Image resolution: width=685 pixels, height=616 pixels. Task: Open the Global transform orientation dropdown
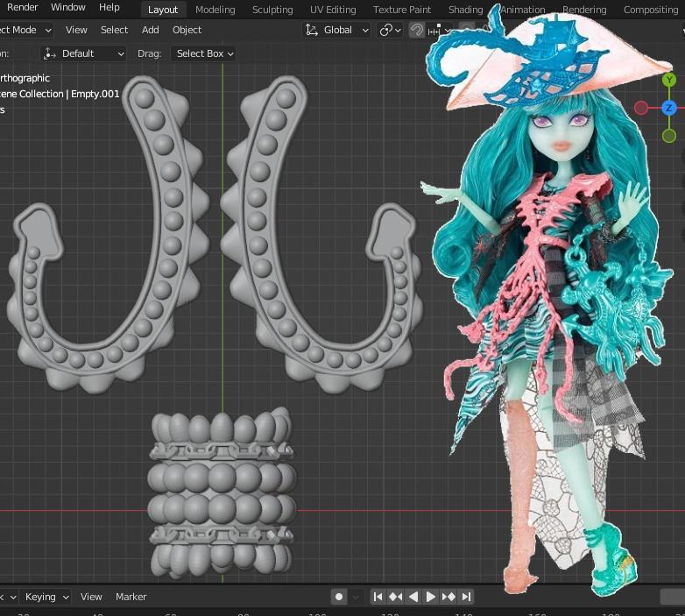(337, 30)
